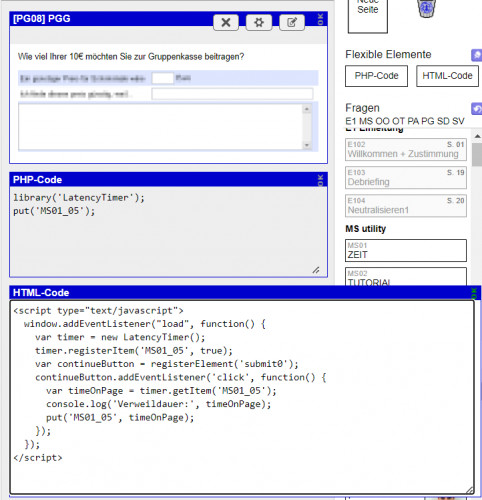Click the MS utility section heading
This screenshot has width=482, height=500.
click(x=366, y=229)
